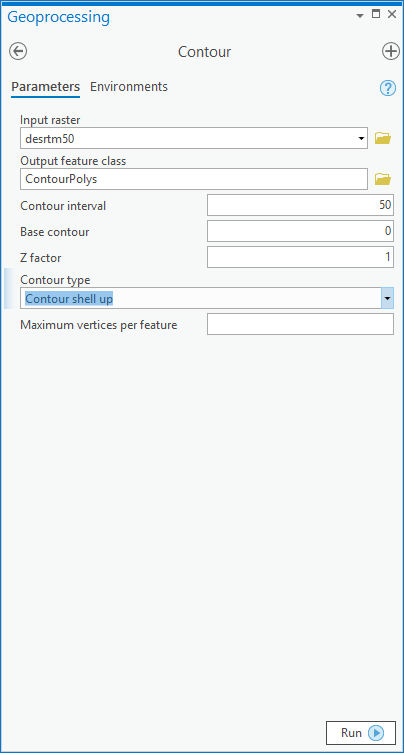Open the tool help question mark icon
The height and width of the screenshot is (753, 404).
click(x=388, y=88)
